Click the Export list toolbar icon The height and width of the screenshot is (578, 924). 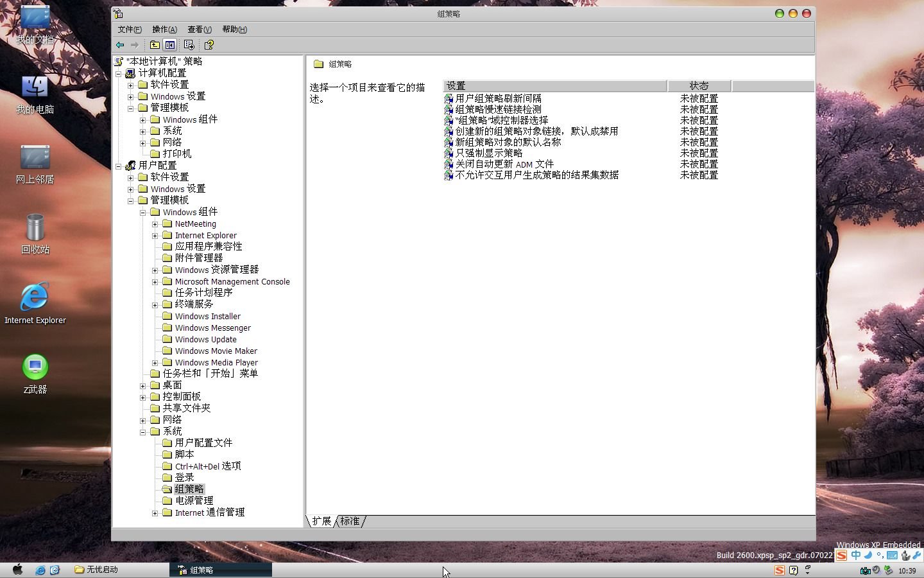189,45
